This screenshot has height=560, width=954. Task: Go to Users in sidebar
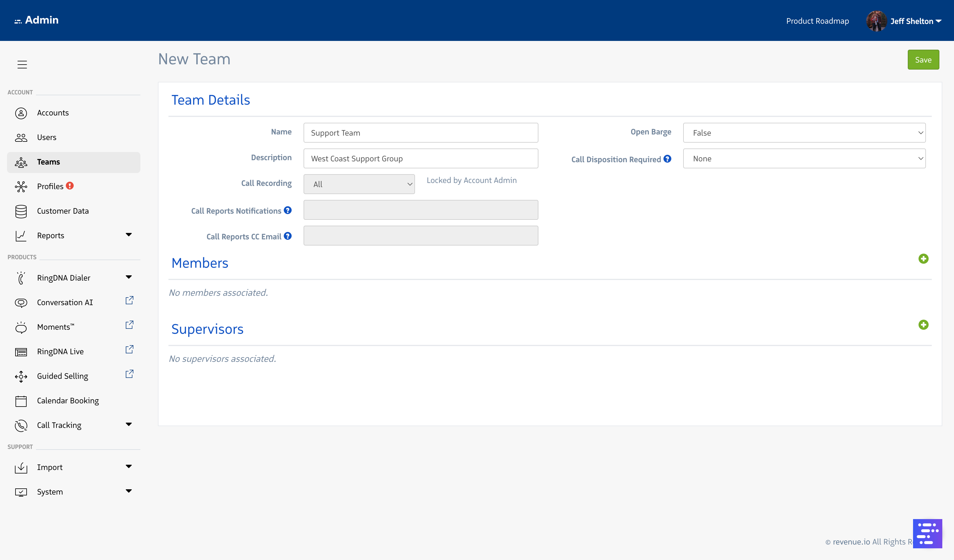point(47,137)
